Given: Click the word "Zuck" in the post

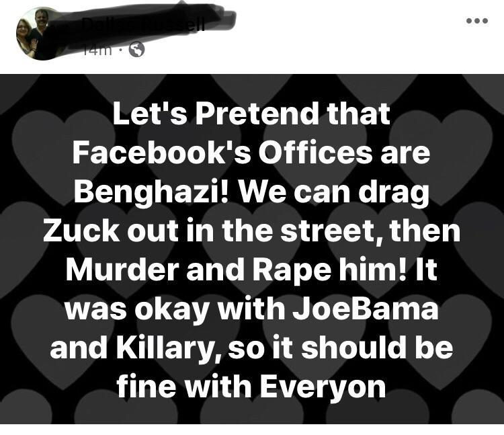Looking at the screenshot, I should click(x=81, y=230).
